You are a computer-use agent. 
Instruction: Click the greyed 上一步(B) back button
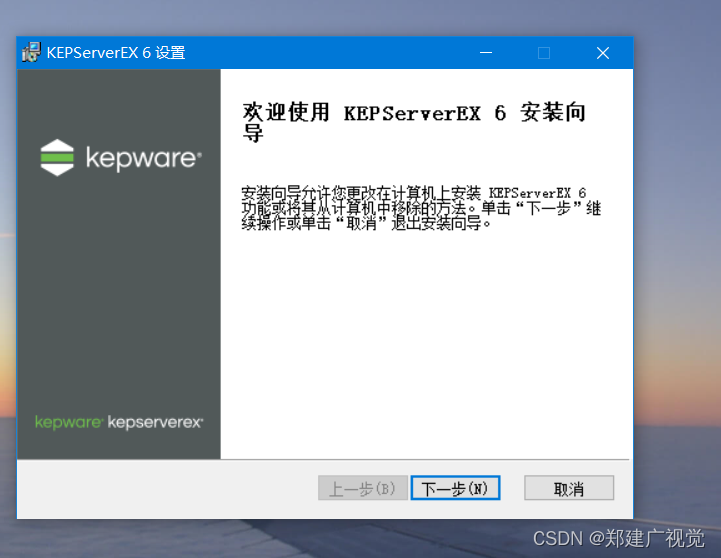tap(363, 488)
